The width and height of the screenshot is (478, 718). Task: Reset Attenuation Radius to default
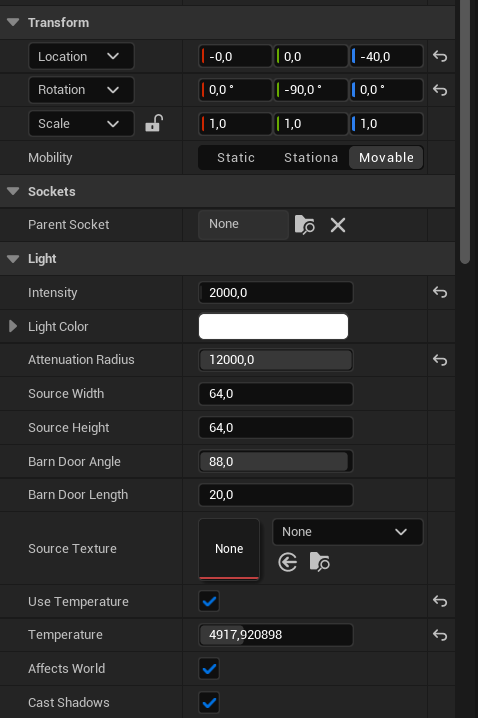point(440,360)
